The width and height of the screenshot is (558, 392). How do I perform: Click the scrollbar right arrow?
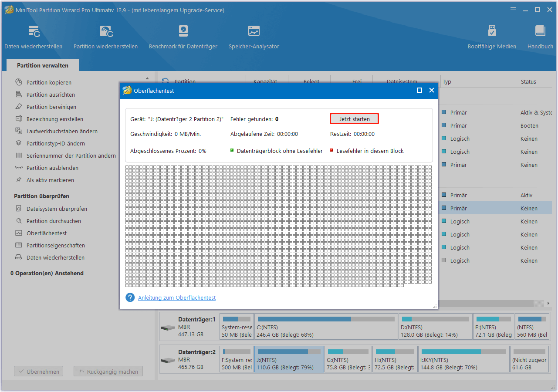pyautogui.click(x=548, y=303)
